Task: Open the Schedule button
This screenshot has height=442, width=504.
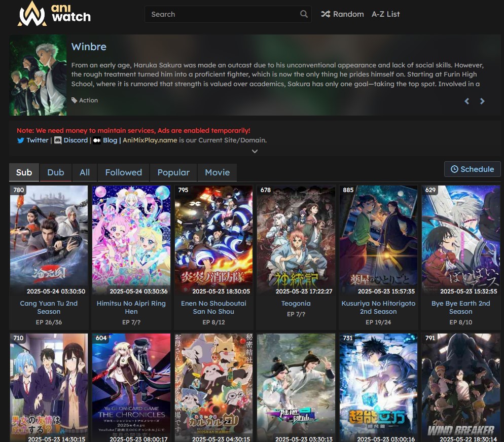Action: [x=472, y=169]
